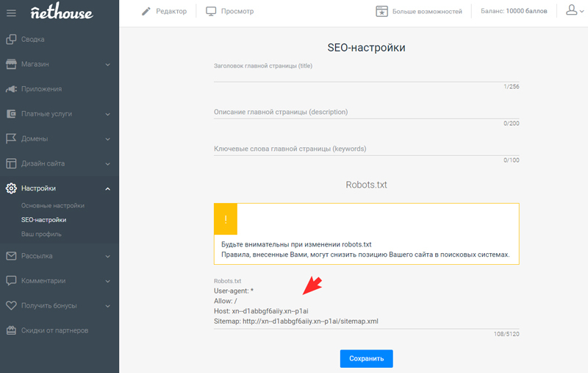
Task: Open the Редактор link
Action: click(171, 11)
